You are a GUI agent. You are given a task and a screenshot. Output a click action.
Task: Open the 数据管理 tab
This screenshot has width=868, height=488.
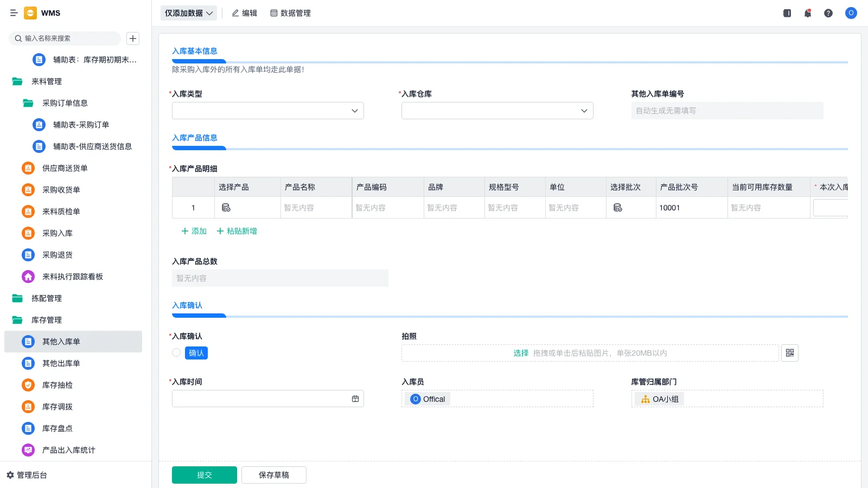(x=290, y=13)
